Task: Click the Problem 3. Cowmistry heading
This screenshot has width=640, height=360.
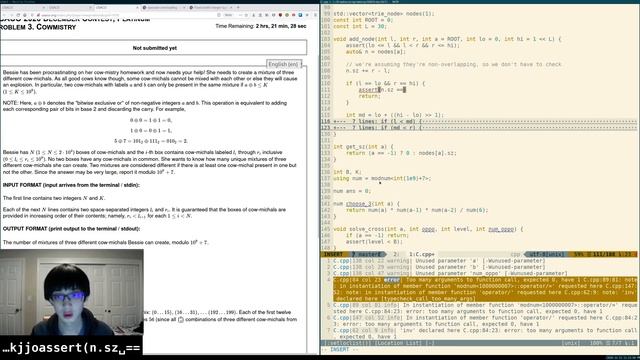Action: pos(38,27)
